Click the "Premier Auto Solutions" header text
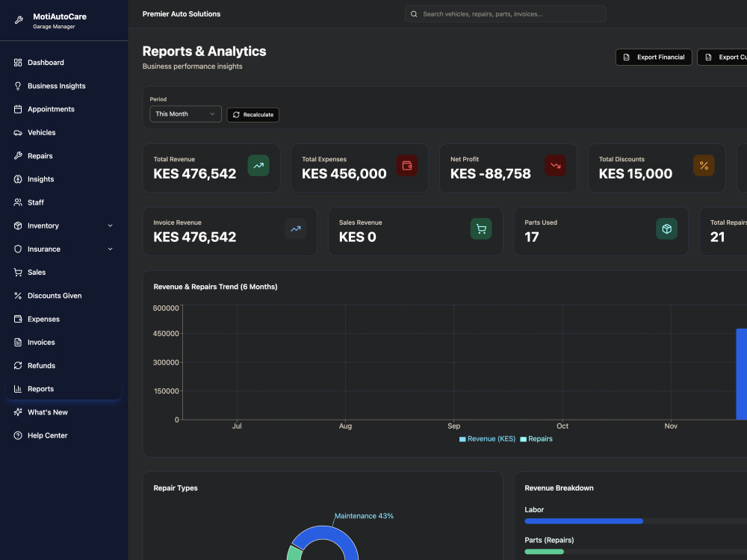This screenshot has width=747, height=560. (x=182, y=14)
